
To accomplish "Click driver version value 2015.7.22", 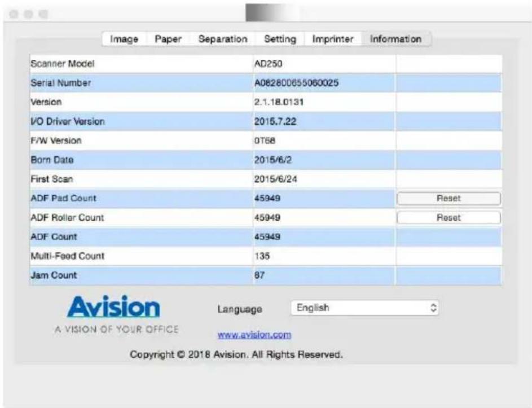I will coord(275,121).
